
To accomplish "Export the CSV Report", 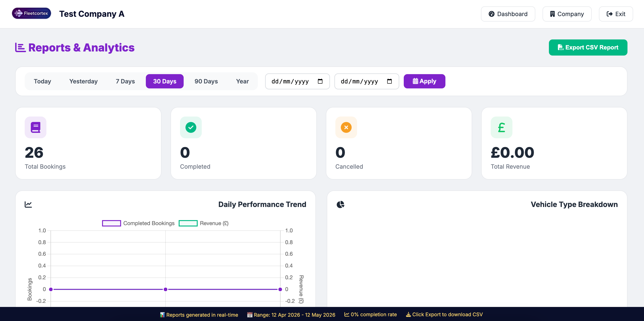I will 588,48.
